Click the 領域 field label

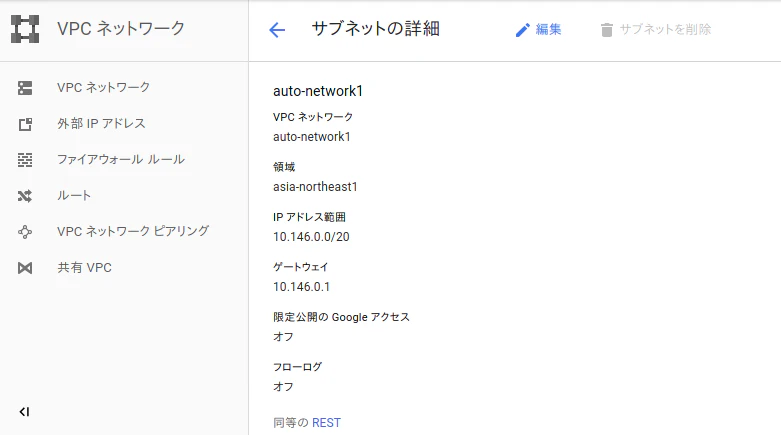[x=284, y=167]
